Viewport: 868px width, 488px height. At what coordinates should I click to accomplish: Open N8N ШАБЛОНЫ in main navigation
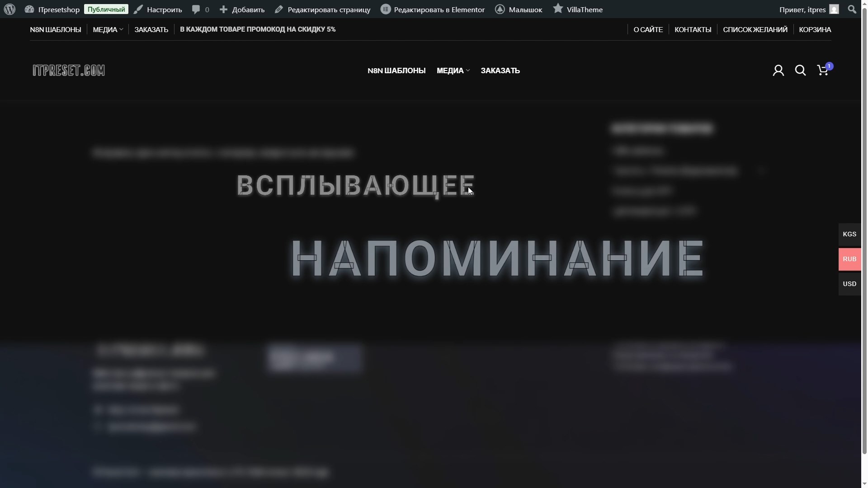[x=396, y=70]
